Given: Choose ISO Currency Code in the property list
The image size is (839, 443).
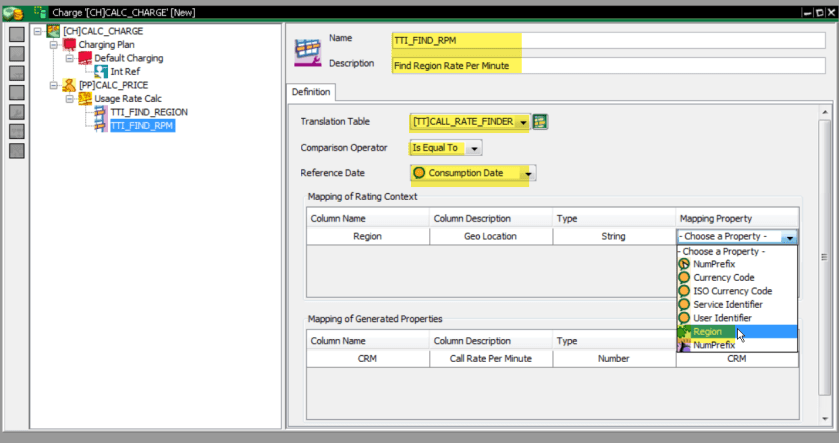Looking at the screenshot, I should tap(732, 291).
